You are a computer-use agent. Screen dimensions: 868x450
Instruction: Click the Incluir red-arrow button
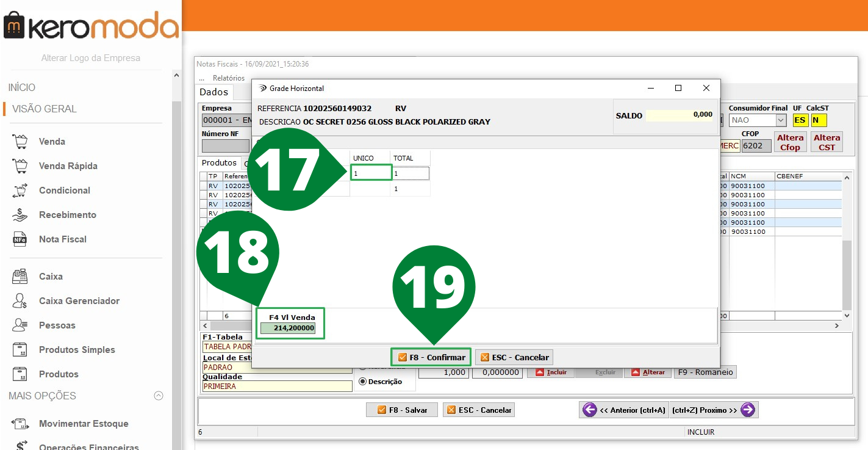tap(551, 372)
